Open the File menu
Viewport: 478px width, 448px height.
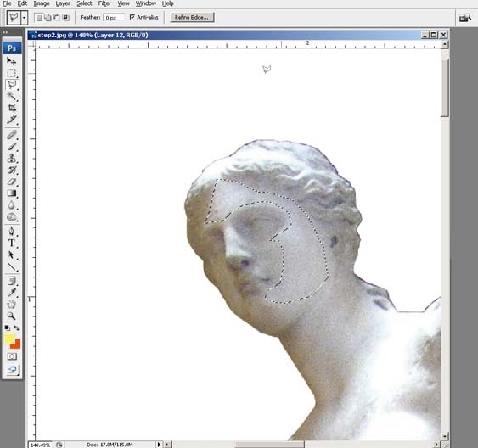click(7, 3)
